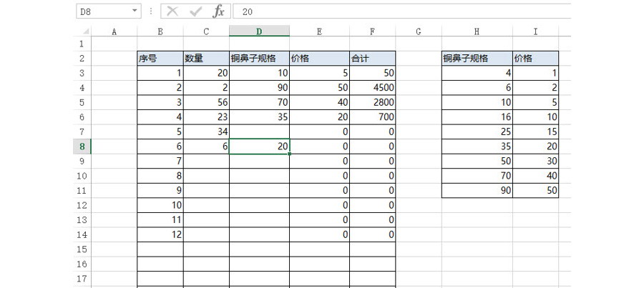Viewport: 644px width, 288px height.
Task: Select column E header
Action: 320,31
